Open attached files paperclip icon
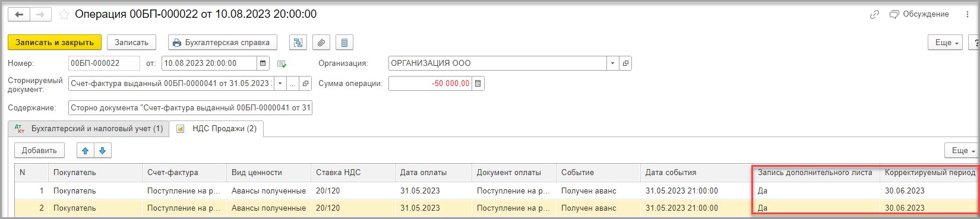This screenshot has height=219, width=980. coord(321,43)
